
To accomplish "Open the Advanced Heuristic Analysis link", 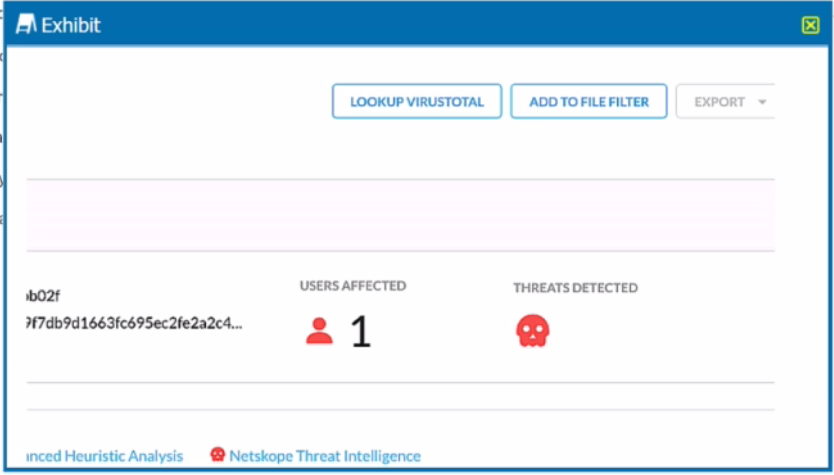I will 102,456.
